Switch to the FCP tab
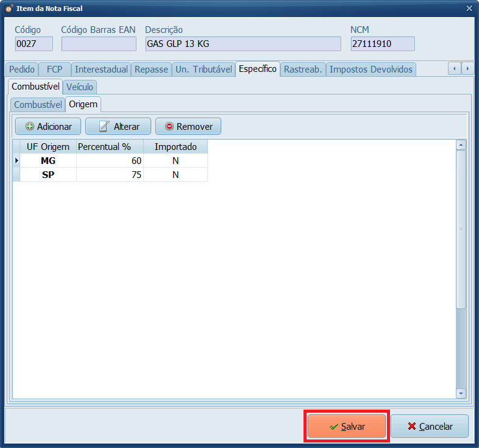The image size is (479, 448). [x=55, y=69]
